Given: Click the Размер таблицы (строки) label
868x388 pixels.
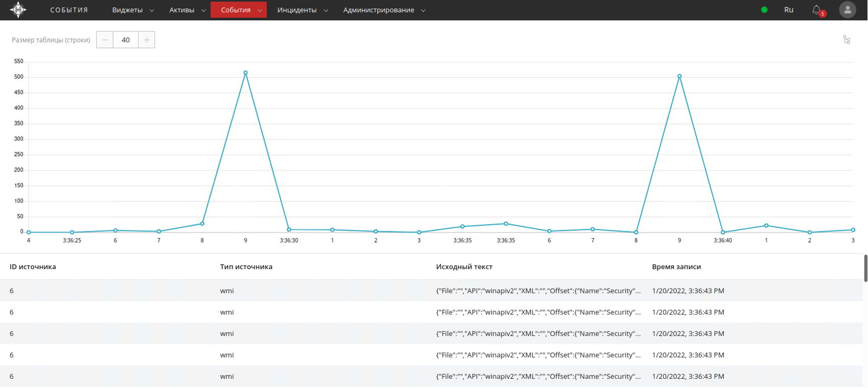Looking at the screenshot, I should tap(51, 40).
